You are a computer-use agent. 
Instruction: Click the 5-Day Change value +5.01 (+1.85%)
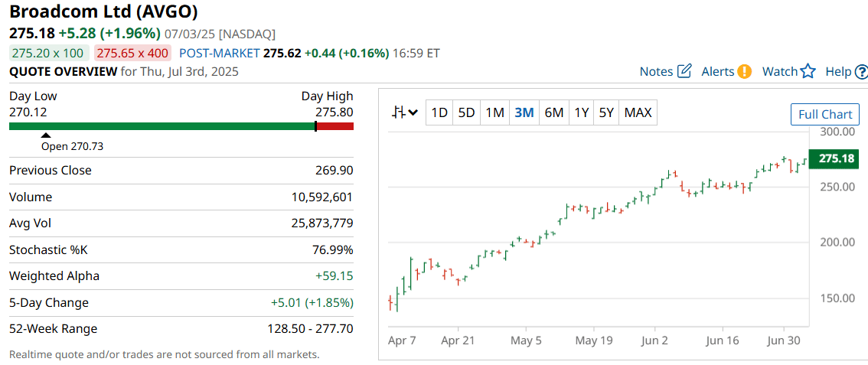(x=312, y=302)
